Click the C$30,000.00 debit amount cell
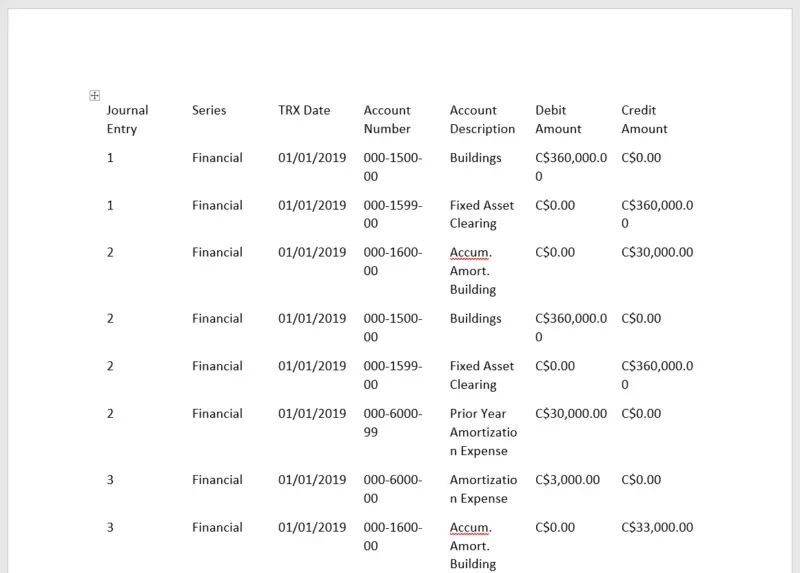Viewport: 800px width, 573px height. click(x=570, y=413)
